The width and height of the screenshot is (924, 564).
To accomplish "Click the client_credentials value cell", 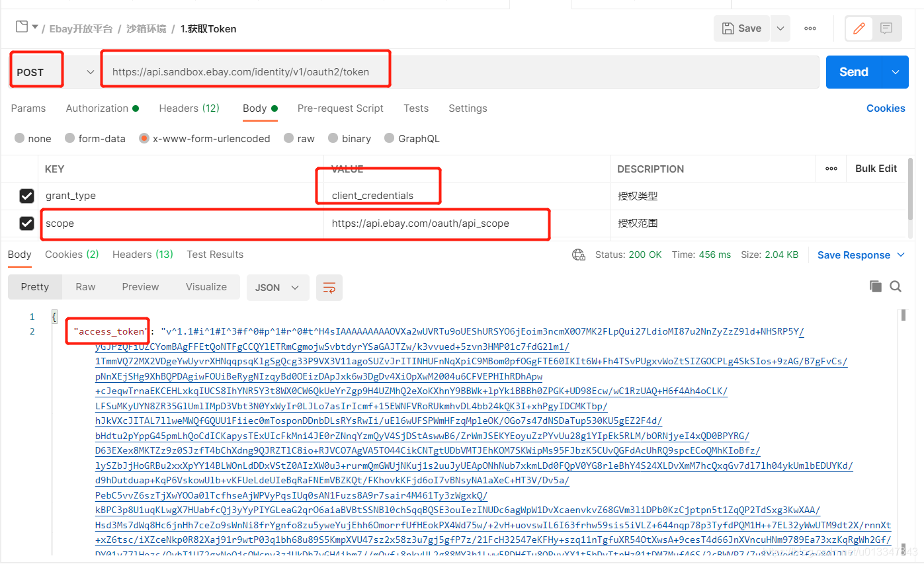I will tap(467, 196).
